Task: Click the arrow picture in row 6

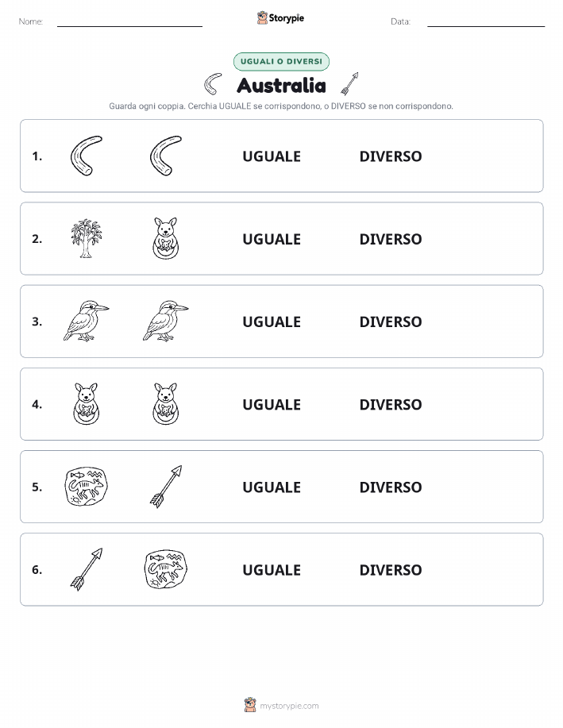Action: (87, 568)
